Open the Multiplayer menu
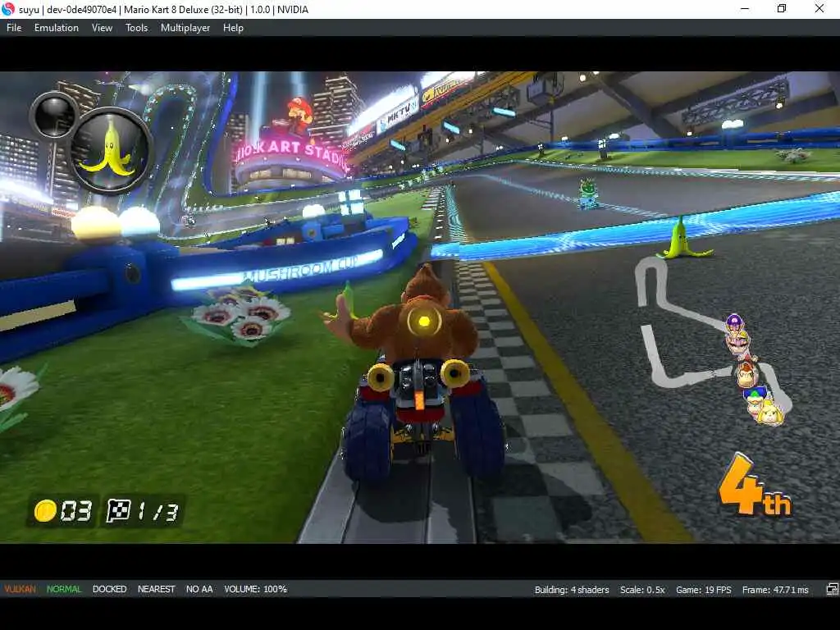 coord(185,28)
